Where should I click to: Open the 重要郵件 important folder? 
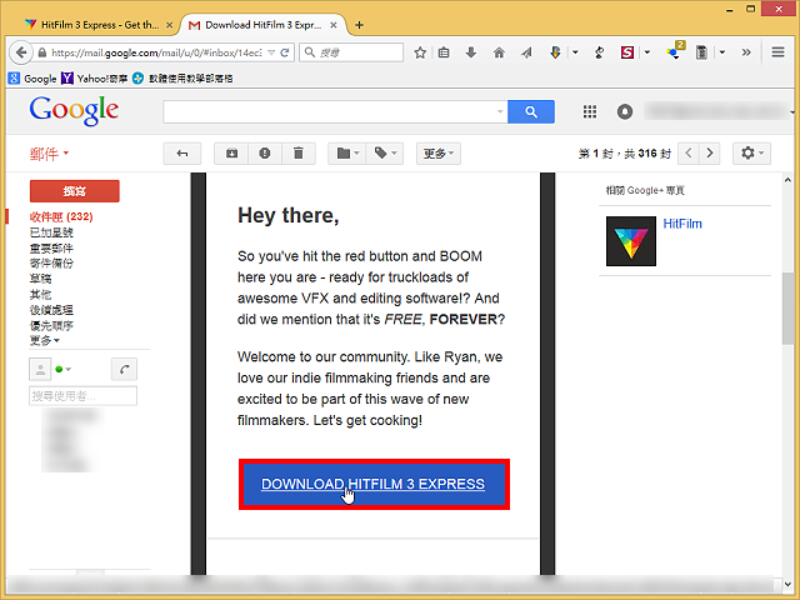pyautogui.click(x=51, y=248)
